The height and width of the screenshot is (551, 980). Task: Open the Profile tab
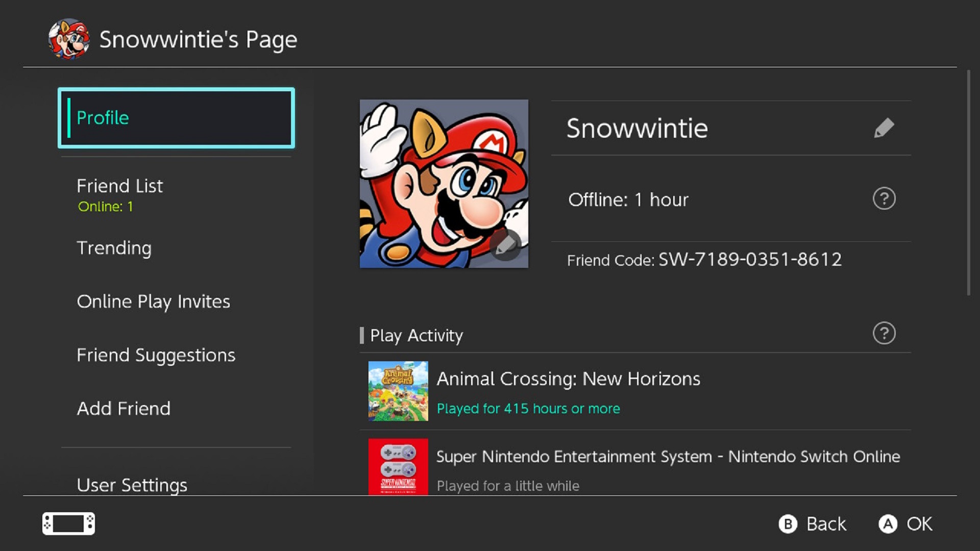(x=176, y=118)
